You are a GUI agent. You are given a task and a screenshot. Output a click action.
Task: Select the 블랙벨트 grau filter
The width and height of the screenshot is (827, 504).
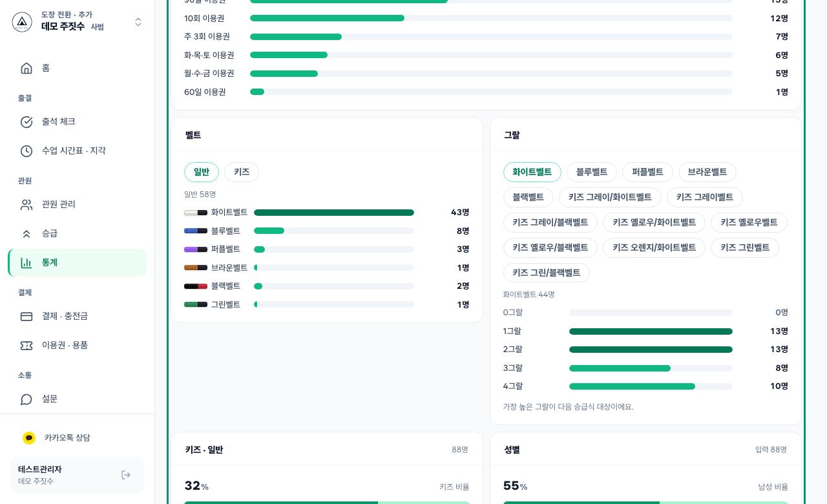(x=529, y=197)
